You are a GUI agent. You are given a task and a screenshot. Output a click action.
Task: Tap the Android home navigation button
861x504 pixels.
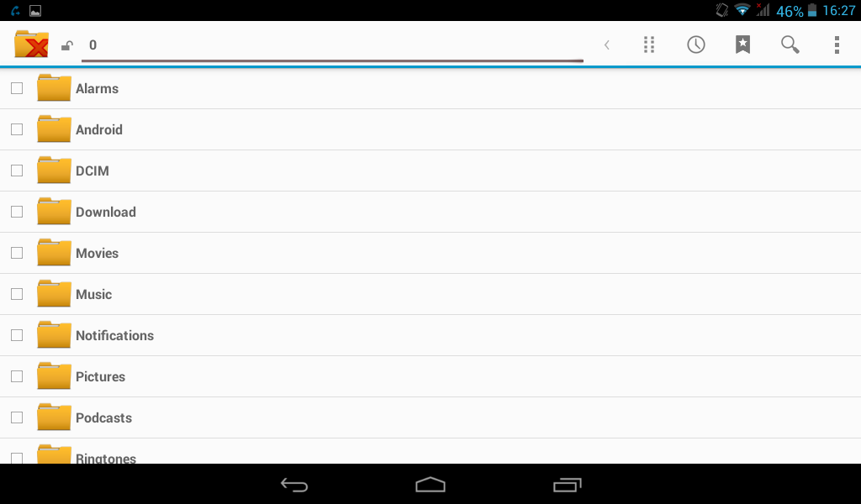pyautogui.click(x=430, y=485)
